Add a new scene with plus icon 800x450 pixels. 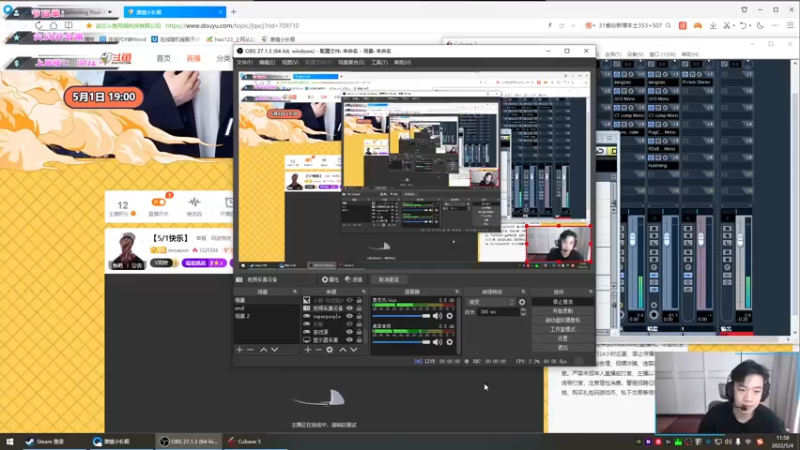tap(239, 349)
